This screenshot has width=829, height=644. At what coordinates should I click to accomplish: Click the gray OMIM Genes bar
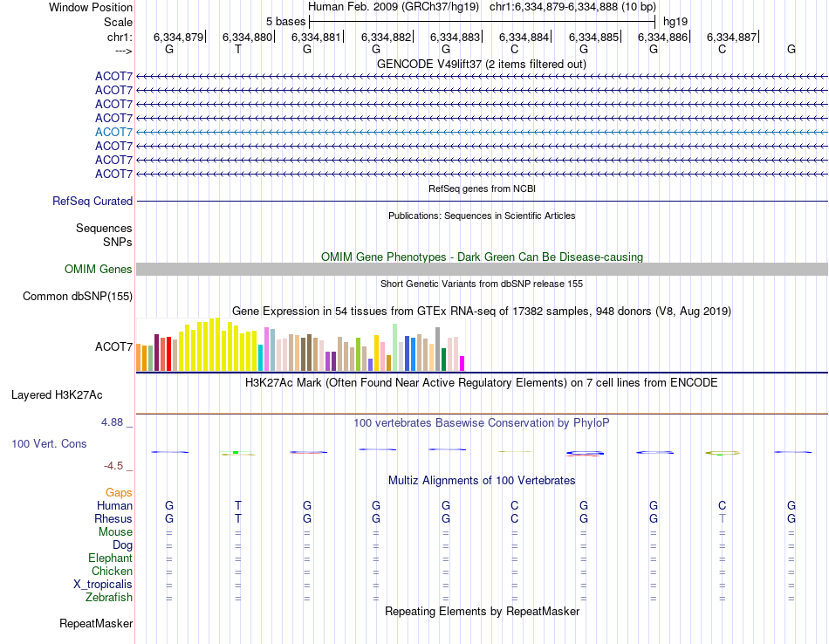click(x=482, y=269)
